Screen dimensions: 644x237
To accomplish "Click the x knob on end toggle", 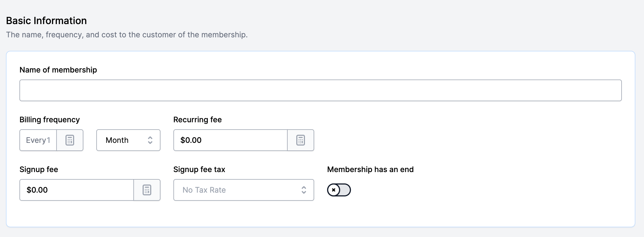I will coord(334,190).
